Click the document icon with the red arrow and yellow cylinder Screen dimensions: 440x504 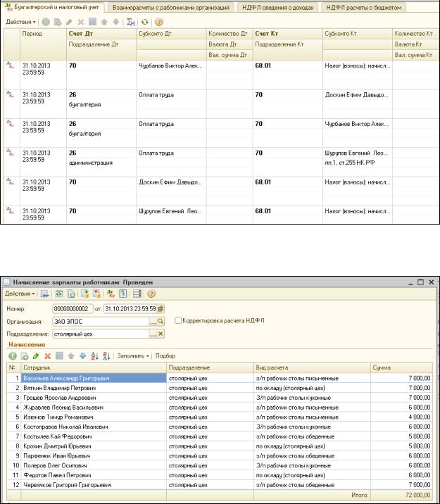96,294
